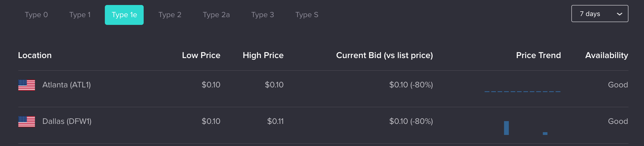This screenshot has width=644, height=146.
Task: Click the Atlanta dashed price trend chart
Action: (x=523, y=91)
